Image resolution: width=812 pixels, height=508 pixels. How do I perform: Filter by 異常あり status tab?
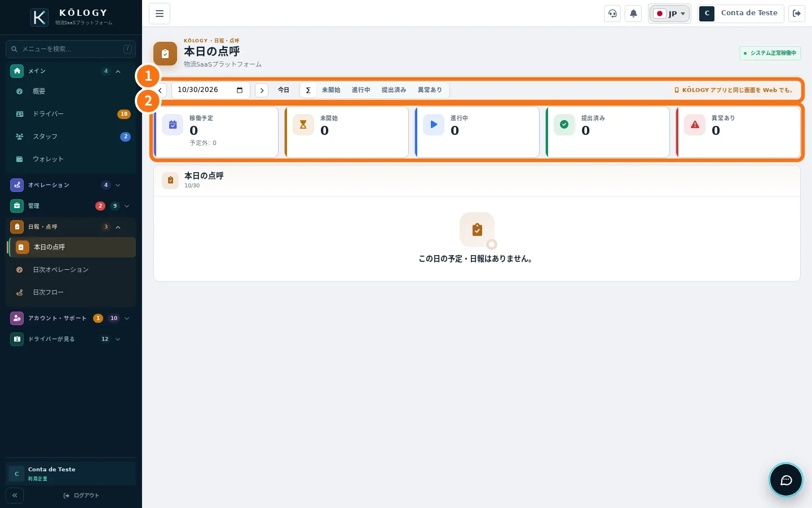[x=430, y=90]
